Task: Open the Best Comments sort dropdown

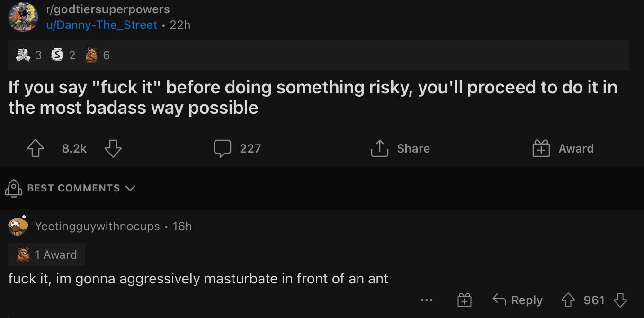Action: [x=73, y=188]
